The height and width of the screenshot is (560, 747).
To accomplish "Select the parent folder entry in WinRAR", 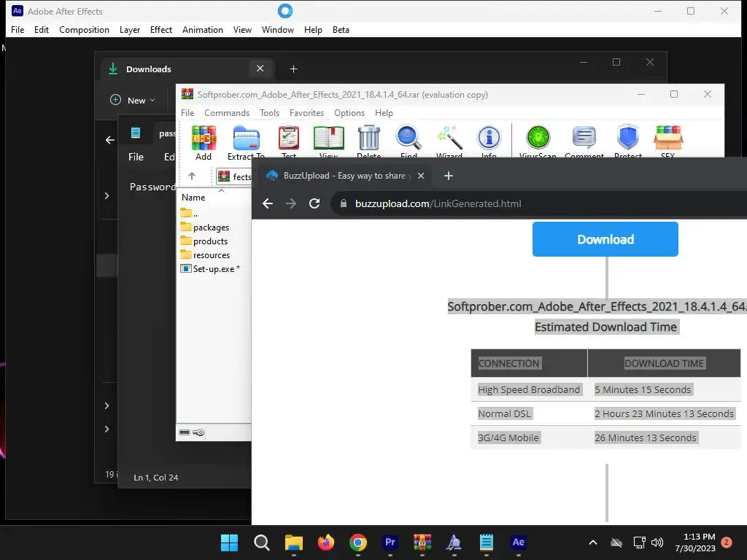I will click(x=189, y=214).
